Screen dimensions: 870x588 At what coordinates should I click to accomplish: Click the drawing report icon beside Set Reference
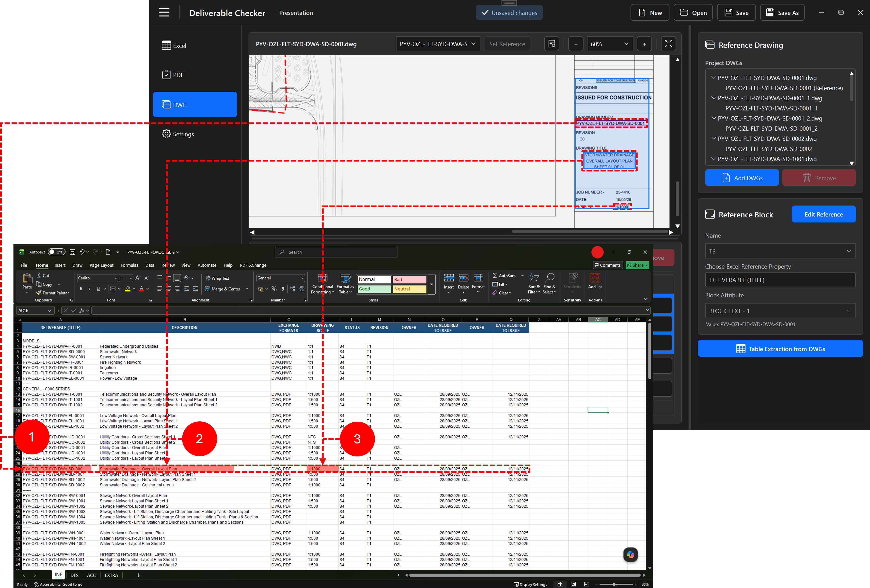click(x=551, y=44)
